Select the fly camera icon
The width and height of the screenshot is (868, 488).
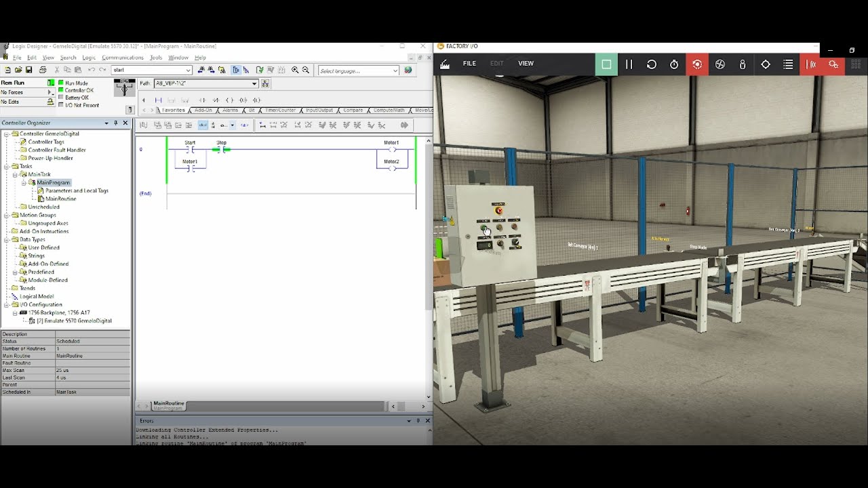coord(720,64)
